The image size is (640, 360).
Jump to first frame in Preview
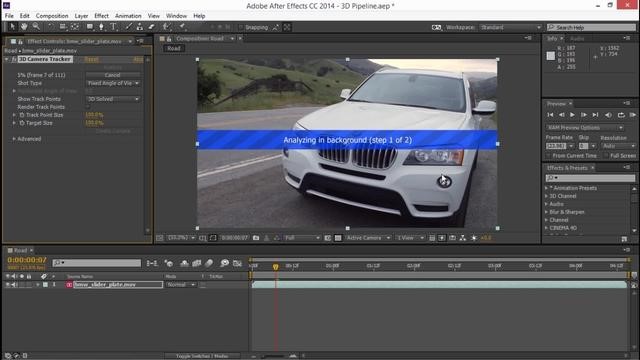550,115
